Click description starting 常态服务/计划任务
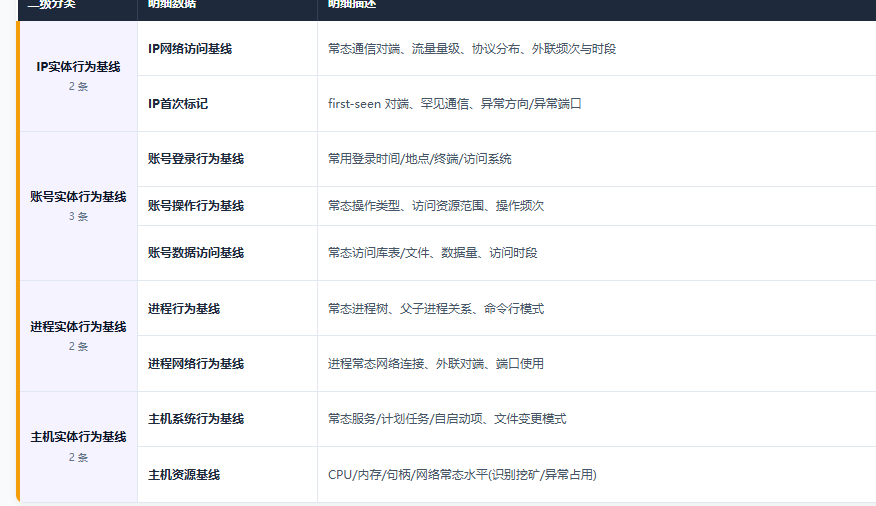This screenshot has width=876, height=506. 447,419
